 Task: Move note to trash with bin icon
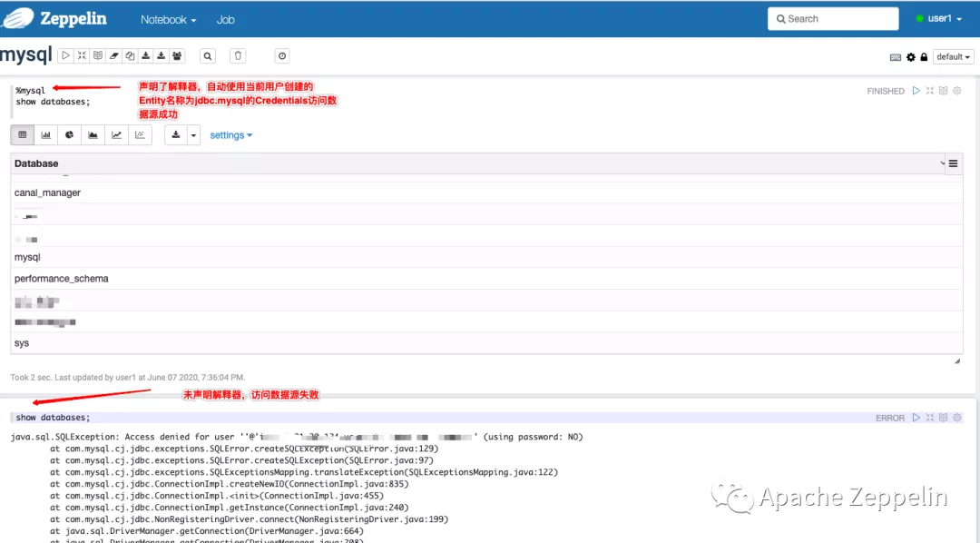(x=238, y=55)
